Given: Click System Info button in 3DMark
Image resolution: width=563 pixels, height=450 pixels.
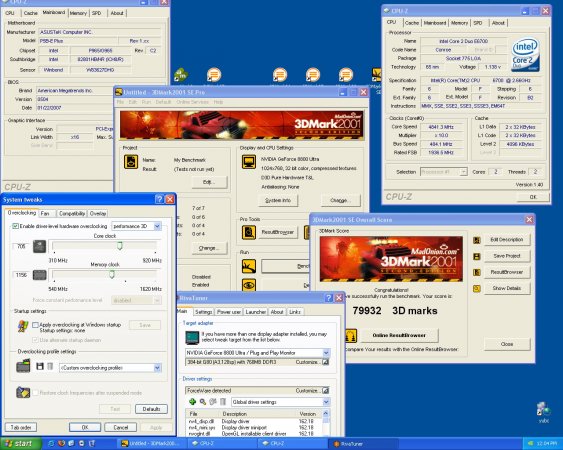Looking at the screenshot, I should click(x=278, y=200).
